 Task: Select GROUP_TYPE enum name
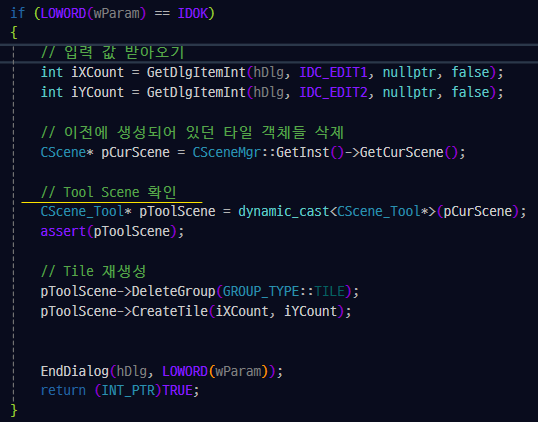point(261,292)
